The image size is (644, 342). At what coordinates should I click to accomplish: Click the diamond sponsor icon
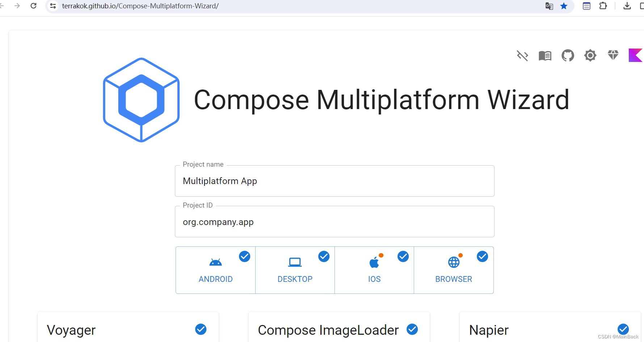[x=613, y=55]
